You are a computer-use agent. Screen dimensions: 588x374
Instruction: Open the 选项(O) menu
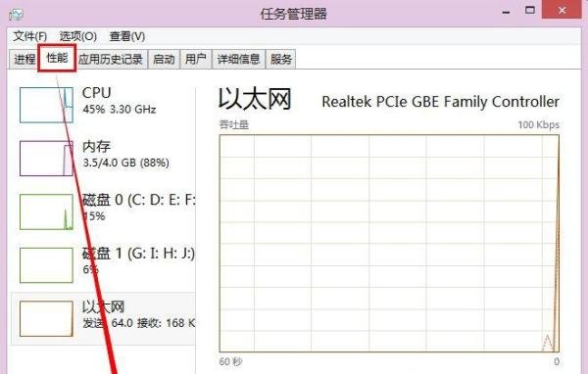point(78,36)
